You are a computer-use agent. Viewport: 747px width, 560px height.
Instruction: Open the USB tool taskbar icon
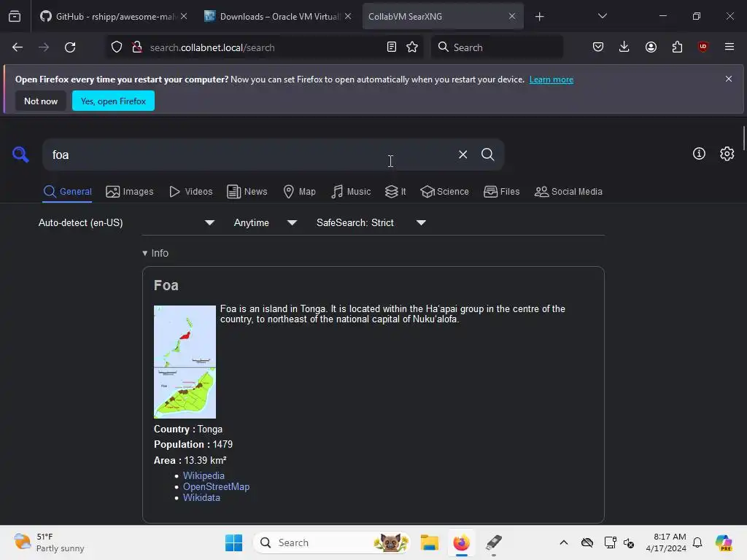(494, 542)
